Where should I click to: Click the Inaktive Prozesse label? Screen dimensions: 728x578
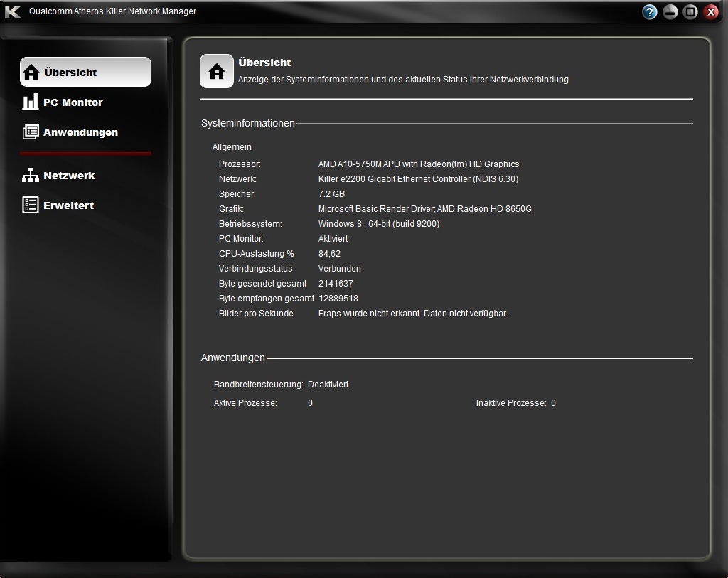(510, 403)
